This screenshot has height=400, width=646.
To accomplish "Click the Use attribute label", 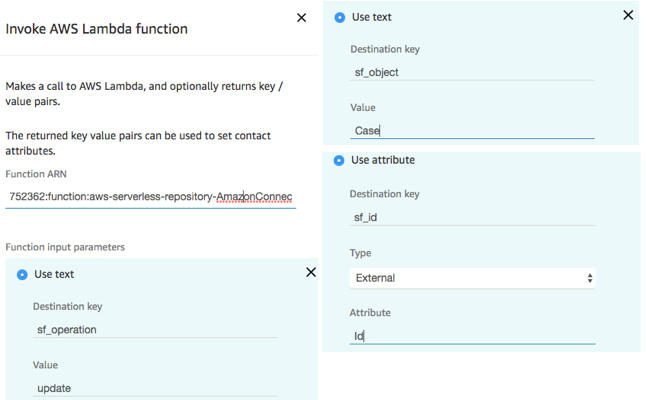I will [383, 160].
